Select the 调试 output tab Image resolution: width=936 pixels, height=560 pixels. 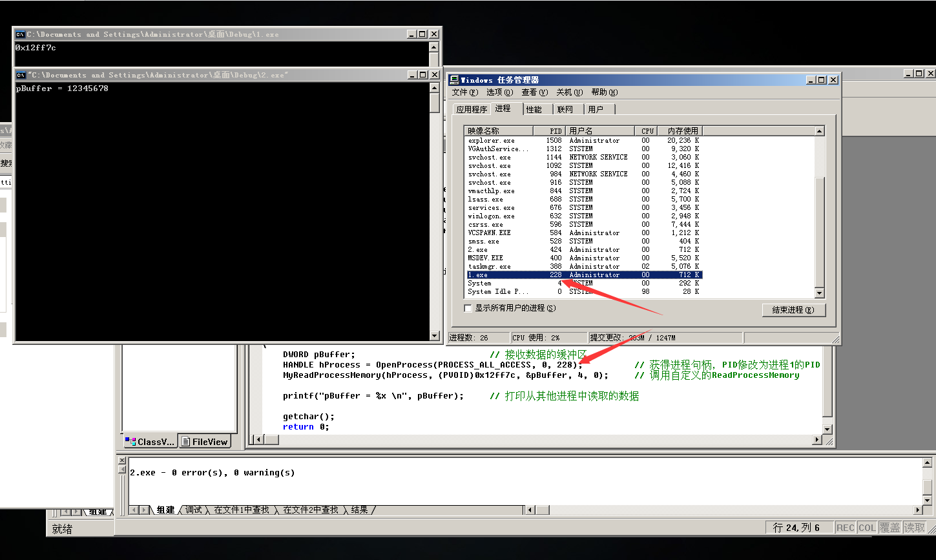point(194,510)
